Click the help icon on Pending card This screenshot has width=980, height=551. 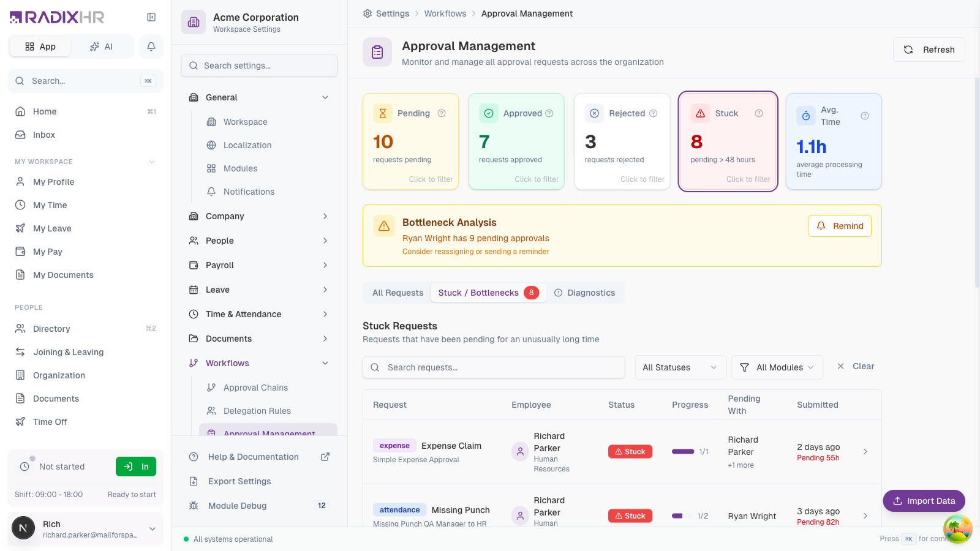tap(442, 113)
